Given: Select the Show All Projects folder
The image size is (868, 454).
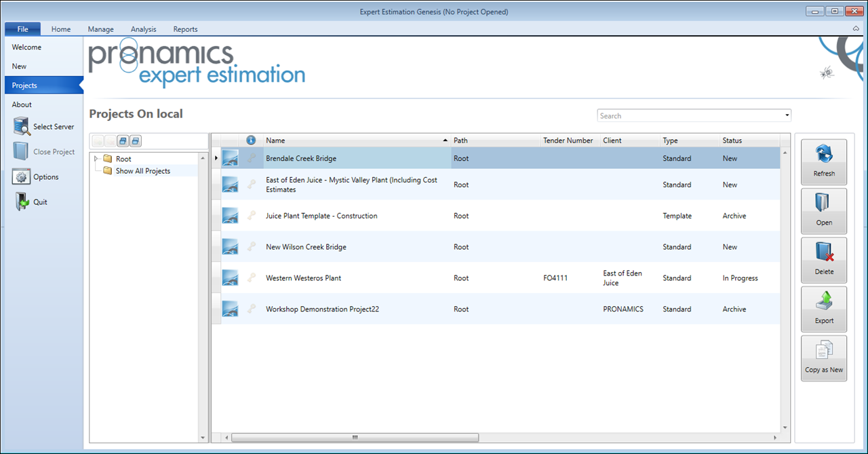Looking at the screenshot, I should (x=142, y=171).
